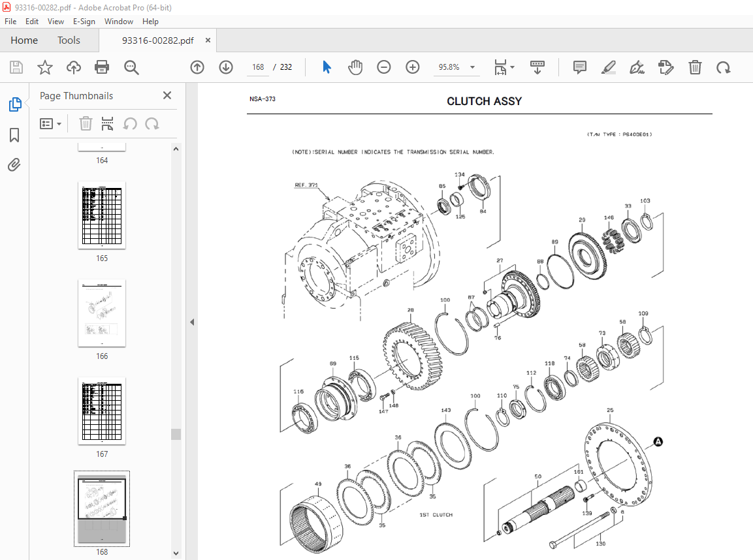Select the Highlight text tool
Image resolution: width=753 pixels, height=560 pixels.
[609, 67]
